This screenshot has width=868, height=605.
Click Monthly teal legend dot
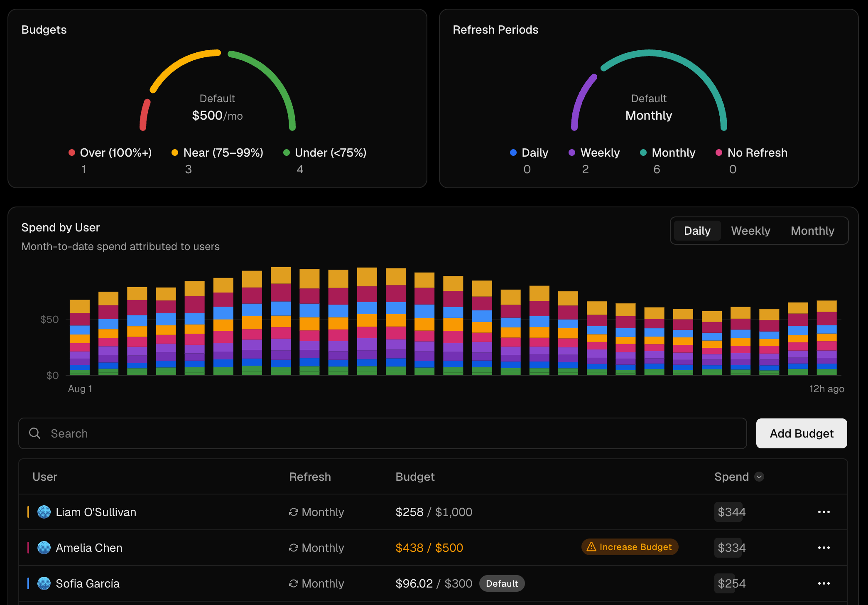pos(643,152)
